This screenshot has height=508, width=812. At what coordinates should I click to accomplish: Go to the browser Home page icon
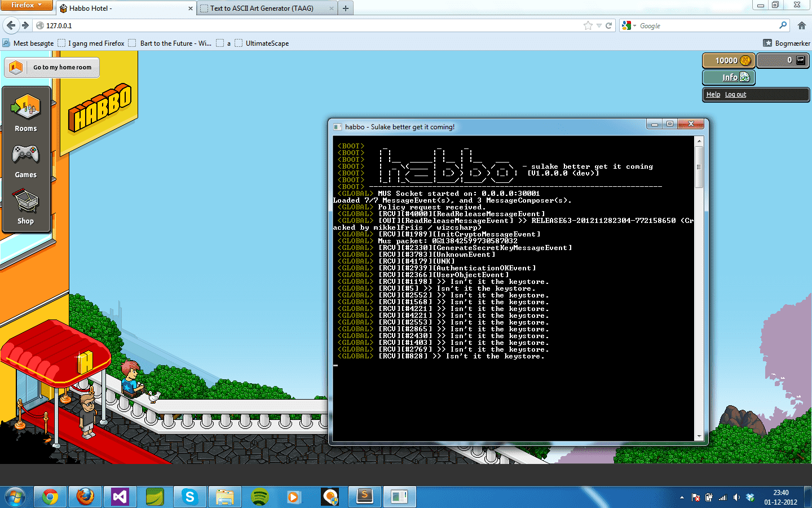click(x=802, y=25)
